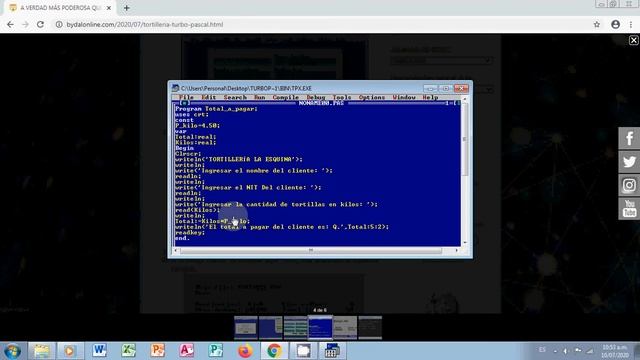Viewport: 640px width, 360px height.
Task: Open the Twitter share icon
Action: (x=629, y=162)
